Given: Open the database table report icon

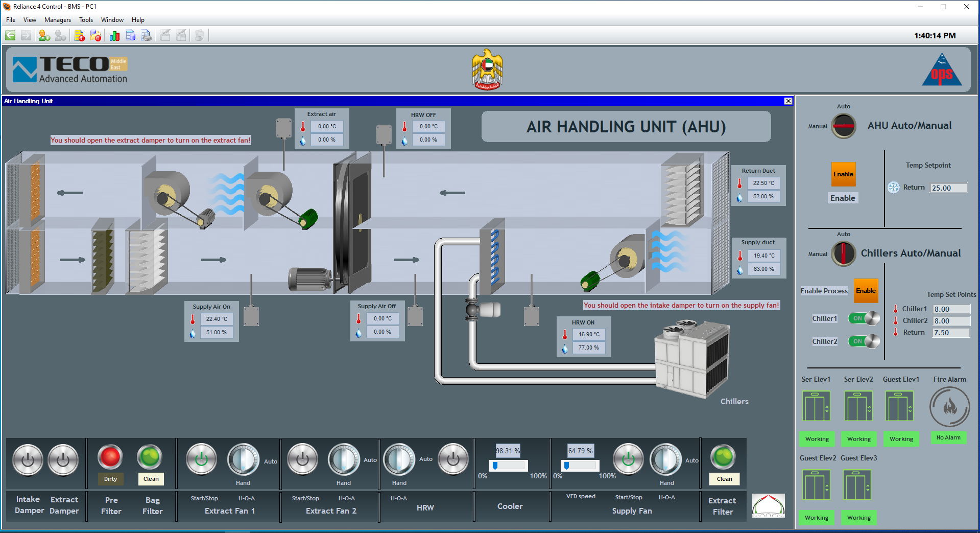Looking at the screenshot, I should (x=131, y=35).
